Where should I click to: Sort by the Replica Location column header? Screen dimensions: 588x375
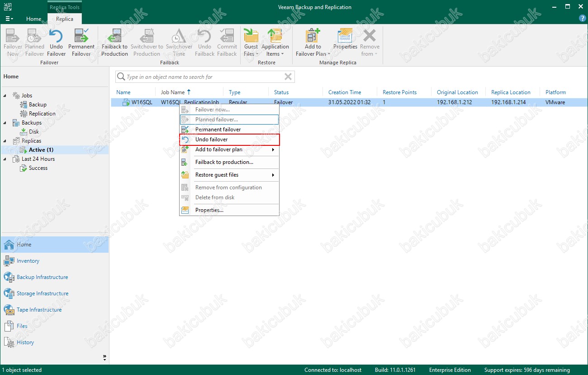point(511,92)
